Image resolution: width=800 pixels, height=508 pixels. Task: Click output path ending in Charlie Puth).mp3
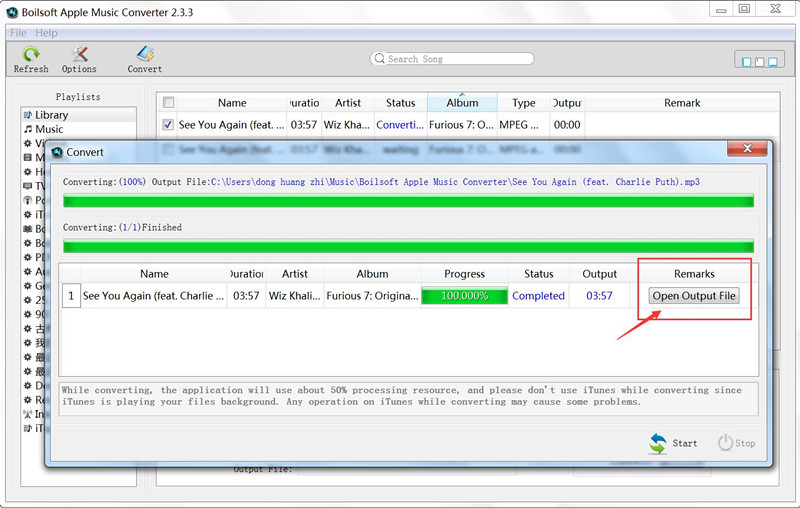tap(455, 182)
